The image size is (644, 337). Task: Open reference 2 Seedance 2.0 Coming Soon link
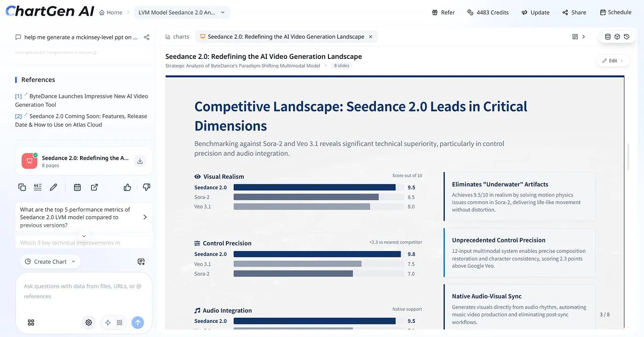(81, 120)
